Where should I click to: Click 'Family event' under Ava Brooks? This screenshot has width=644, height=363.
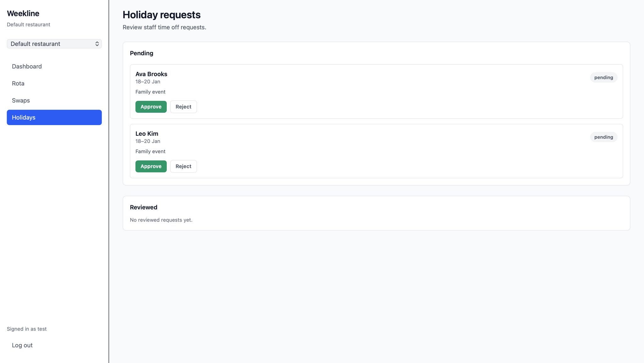[x=150, y=92]
